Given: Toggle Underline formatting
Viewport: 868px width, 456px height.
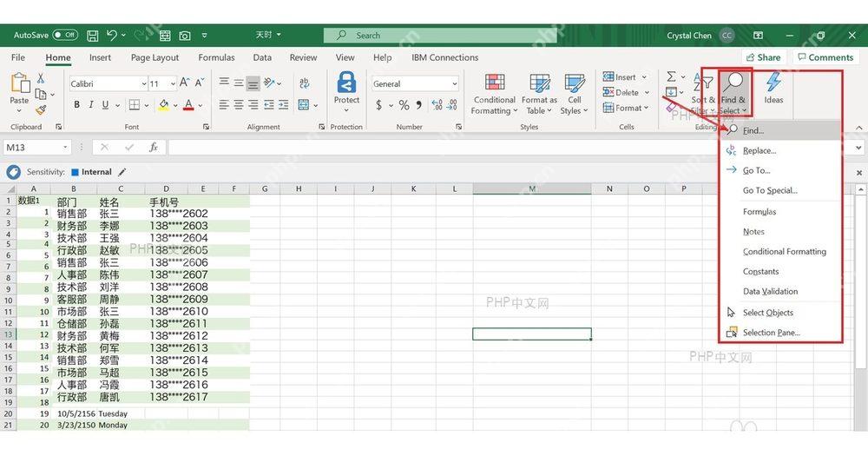Looking at the screenshot, I should tap(105, 105).
